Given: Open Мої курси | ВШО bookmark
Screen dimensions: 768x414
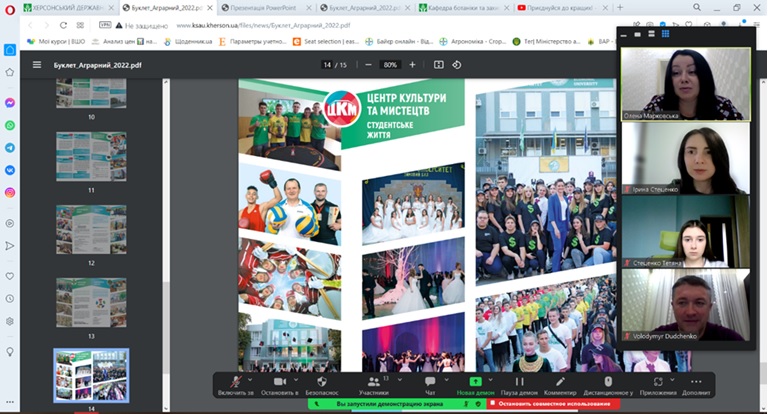Looking at the screenshot, I should pyautogui.click(x=56, y=42).
